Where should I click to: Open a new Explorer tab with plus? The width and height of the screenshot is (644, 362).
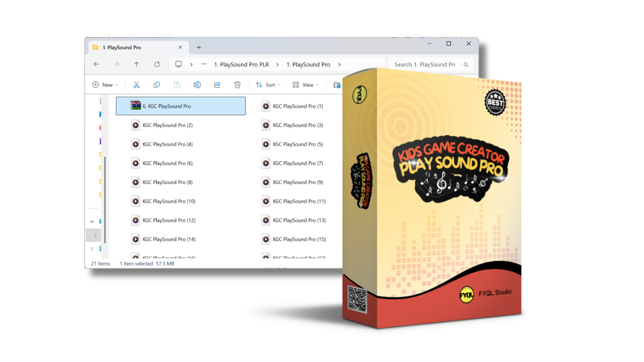[199, 47]
